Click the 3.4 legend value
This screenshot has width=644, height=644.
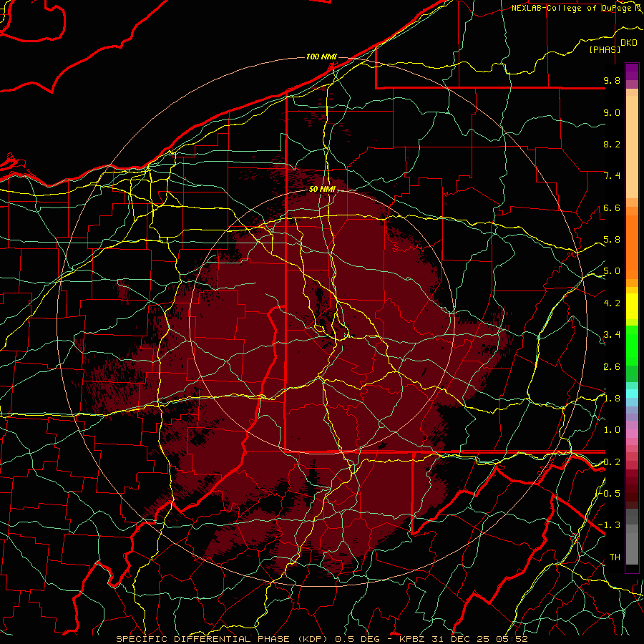612,335
